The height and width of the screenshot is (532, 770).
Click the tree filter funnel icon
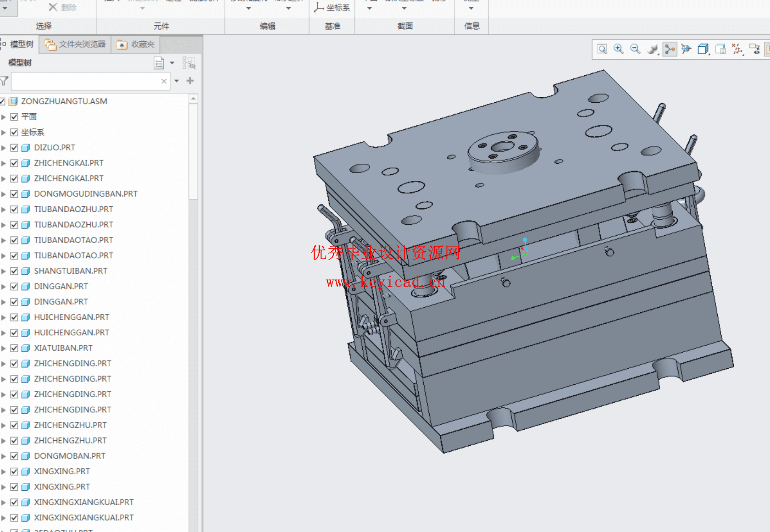tap(5, 81)
